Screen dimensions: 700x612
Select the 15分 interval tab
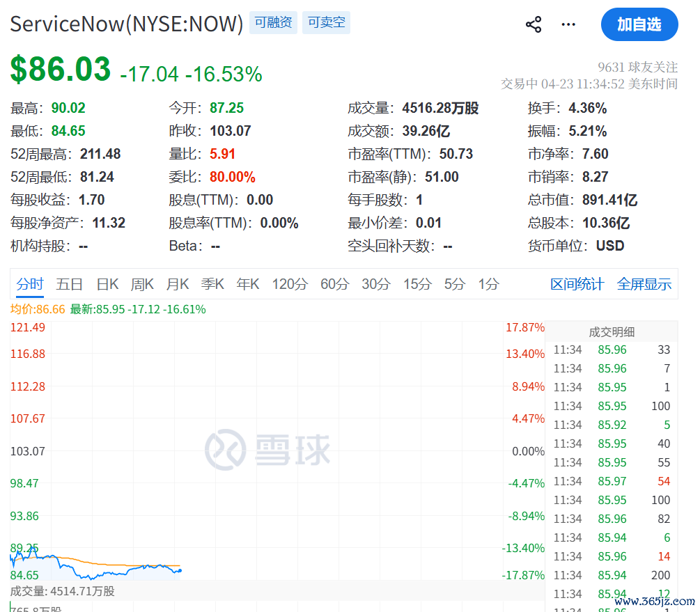(417, 284)
